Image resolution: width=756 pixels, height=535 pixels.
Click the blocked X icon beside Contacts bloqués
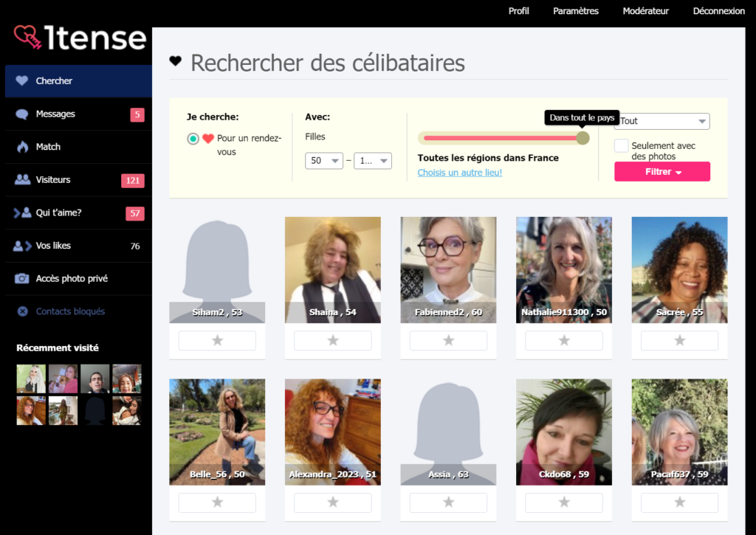[x=23, y=311]
